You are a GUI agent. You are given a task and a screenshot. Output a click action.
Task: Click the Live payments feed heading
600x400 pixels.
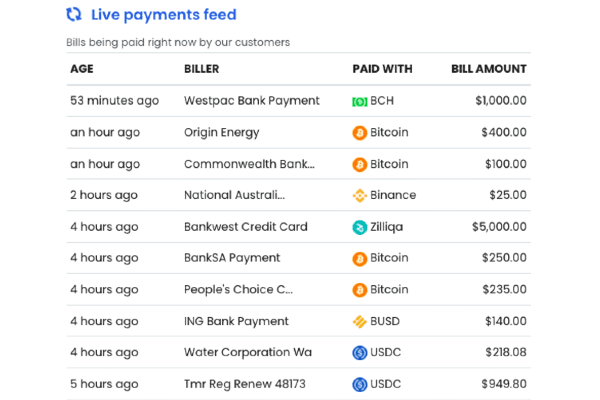click(163, 15)
